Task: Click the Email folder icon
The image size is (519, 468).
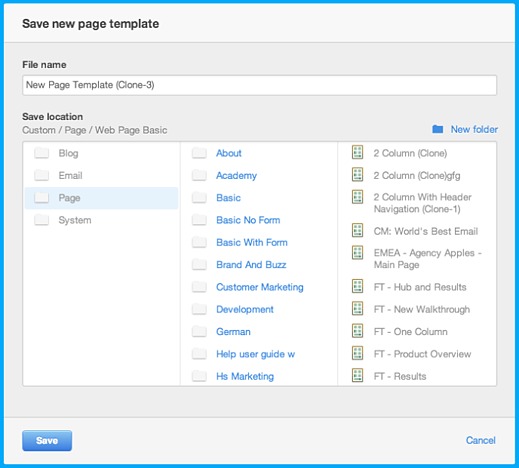Action: point(42,175)
